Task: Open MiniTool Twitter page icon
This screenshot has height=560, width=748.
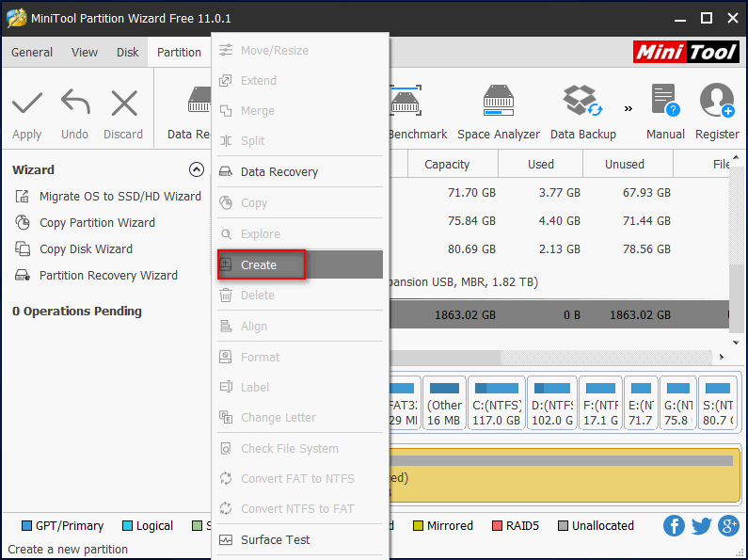Action: (x=701, y=526)
